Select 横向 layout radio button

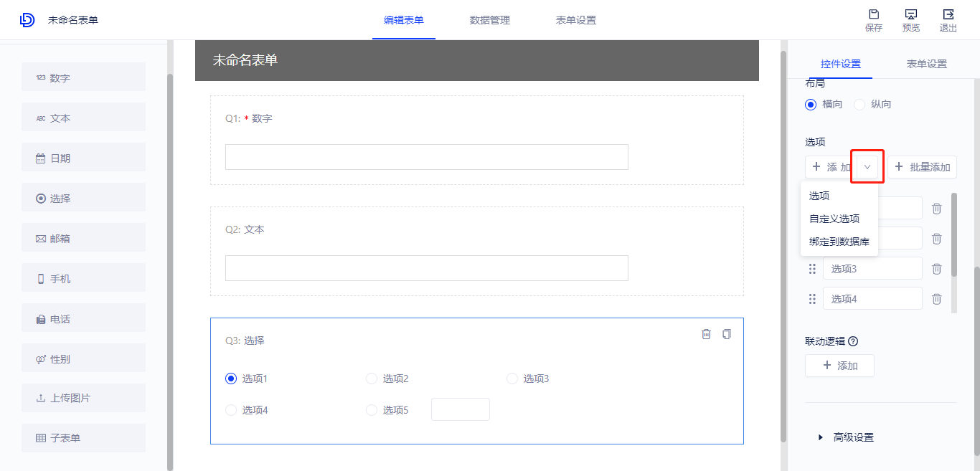[811, 105]
